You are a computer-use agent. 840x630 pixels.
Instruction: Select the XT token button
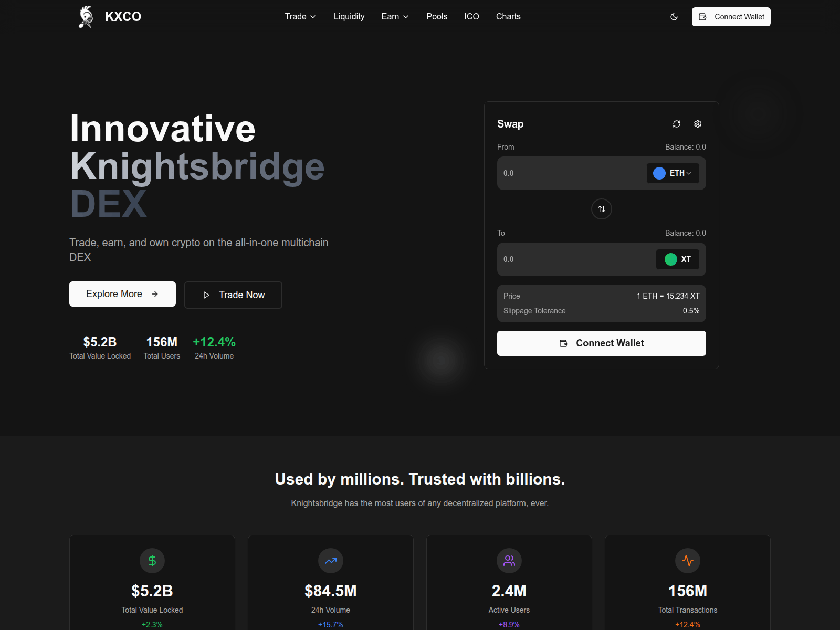677,259
